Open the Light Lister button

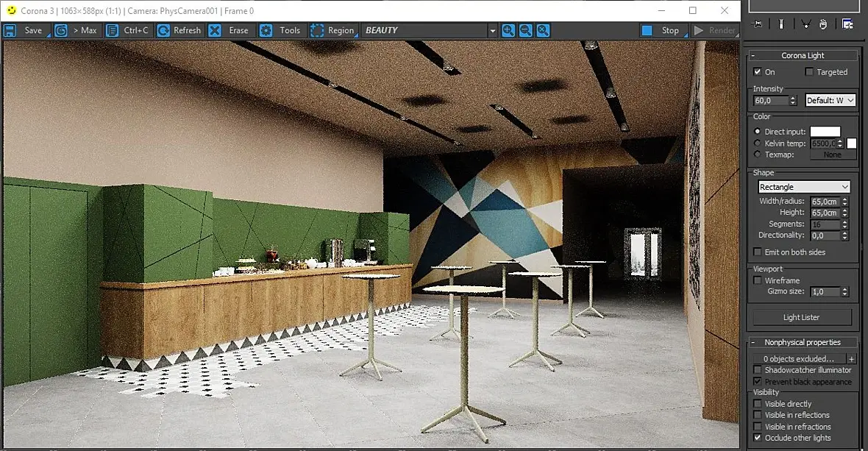click(802, 317)
